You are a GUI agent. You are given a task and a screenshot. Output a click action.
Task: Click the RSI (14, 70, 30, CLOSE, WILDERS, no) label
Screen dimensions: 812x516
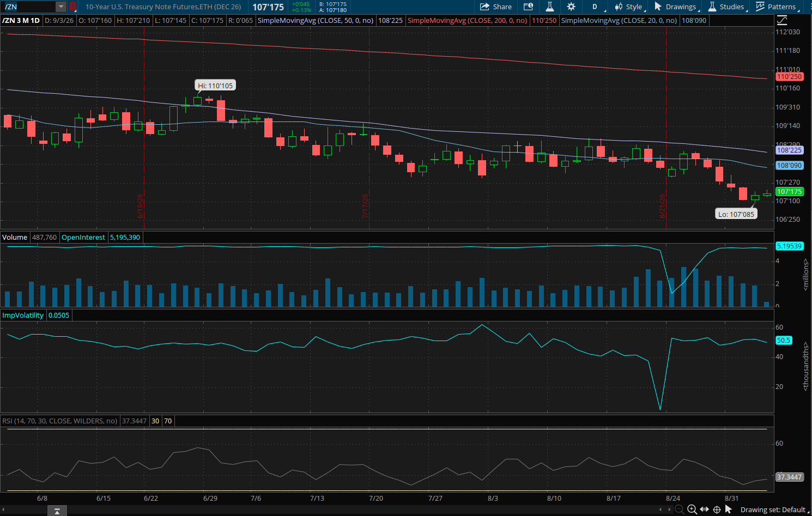point(60,421)
